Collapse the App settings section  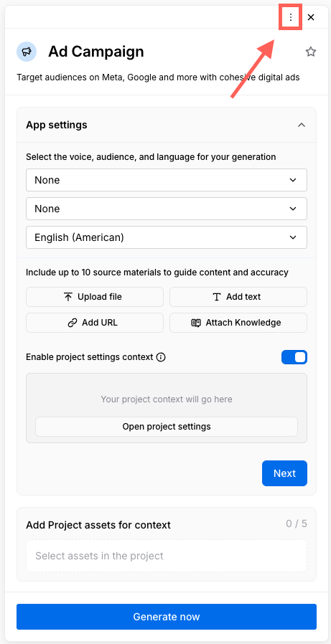pyautogui.click(x=302, y=125)
